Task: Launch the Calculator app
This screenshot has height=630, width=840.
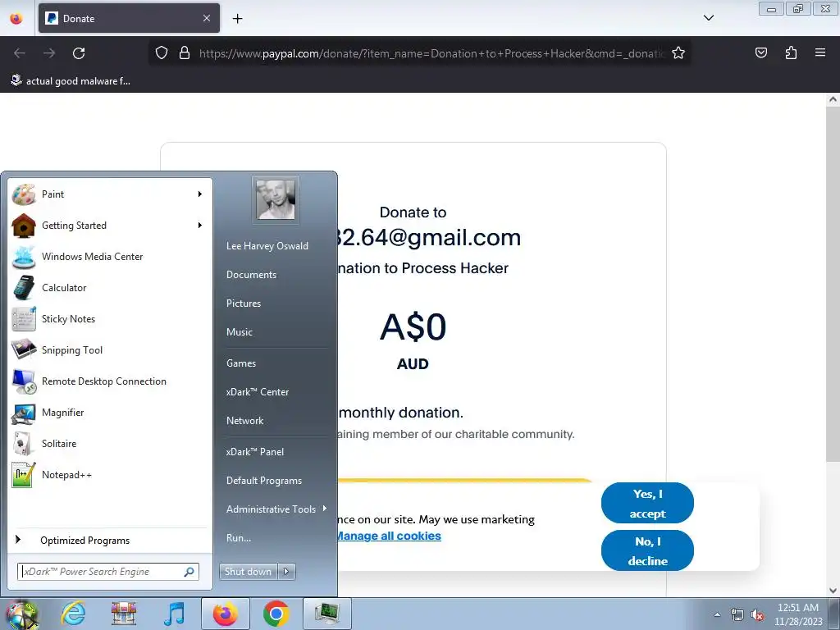Action: click(x=109, y=287)
